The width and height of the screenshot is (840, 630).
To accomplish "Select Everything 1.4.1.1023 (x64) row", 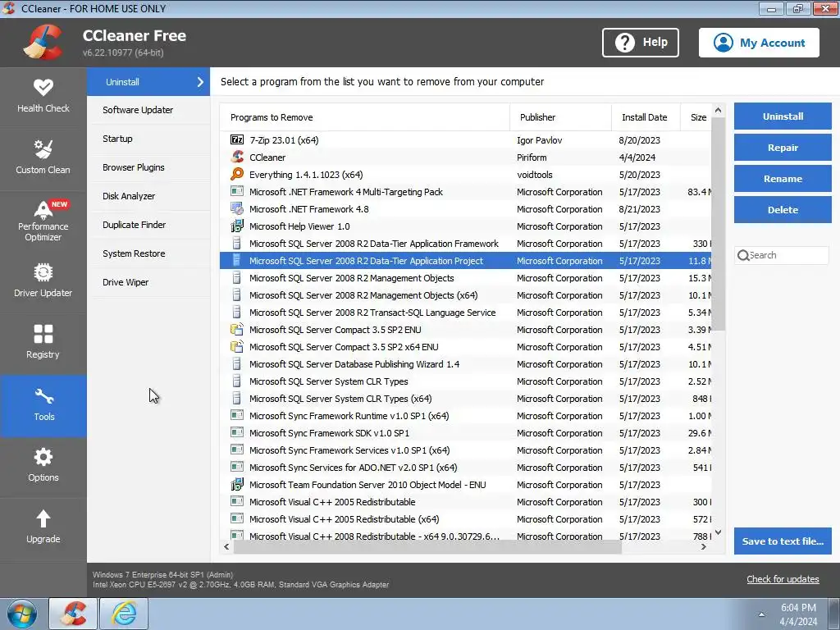I will click(466, 174).
